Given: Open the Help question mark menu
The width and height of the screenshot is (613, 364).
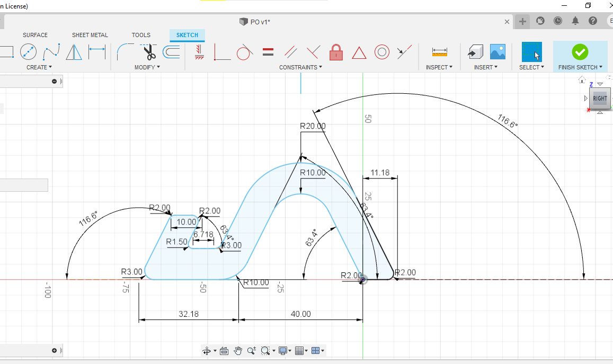Looking at the screenshot, I should [x=593, y=21].
